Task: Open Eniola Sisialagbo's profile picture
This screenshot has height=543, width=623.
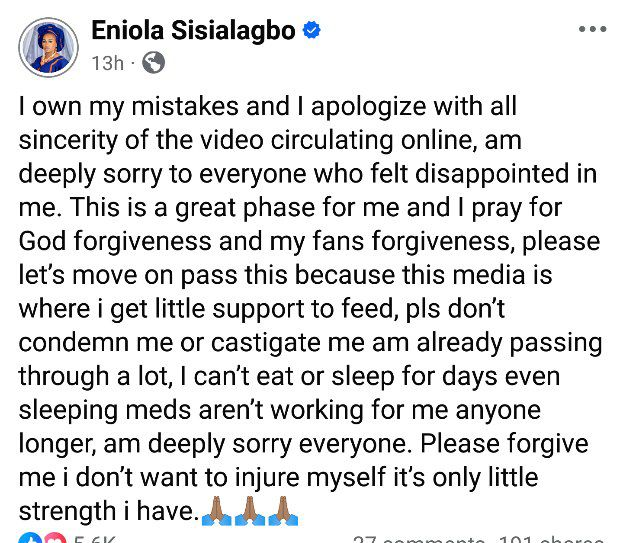Action: click(48, 46)
